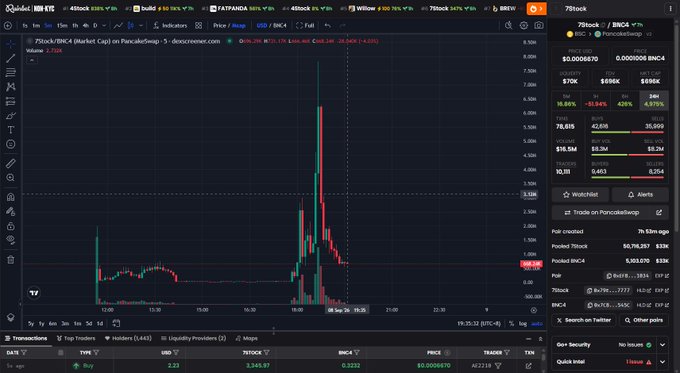Expand the Go+ Security details
Viewport: 680px width, 373px height.
[x=663, y=345]
